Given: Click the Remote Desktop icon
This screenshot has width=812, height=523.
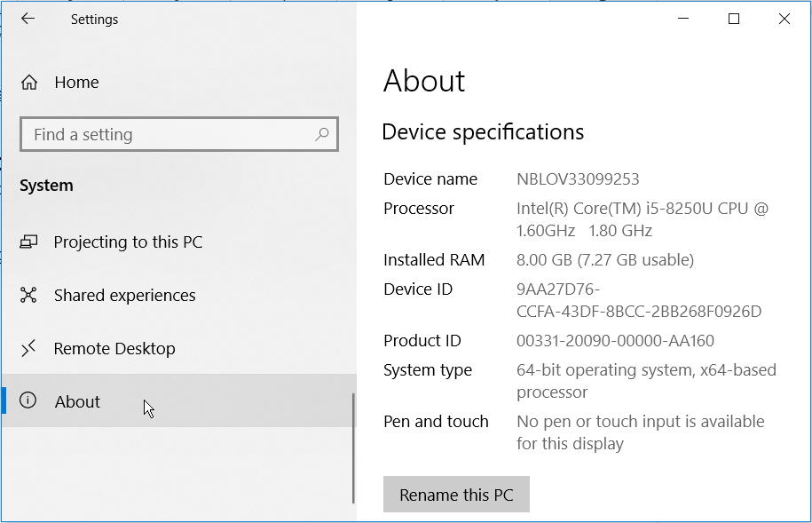Looking at the screenshot, I should (29, 348).
